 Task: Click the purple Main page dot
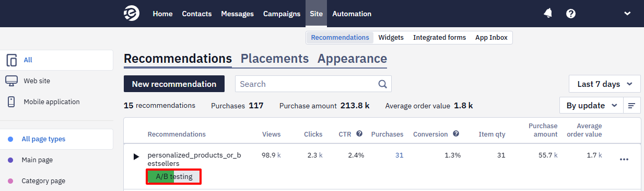pyautogui.click(x=10, y=160)
